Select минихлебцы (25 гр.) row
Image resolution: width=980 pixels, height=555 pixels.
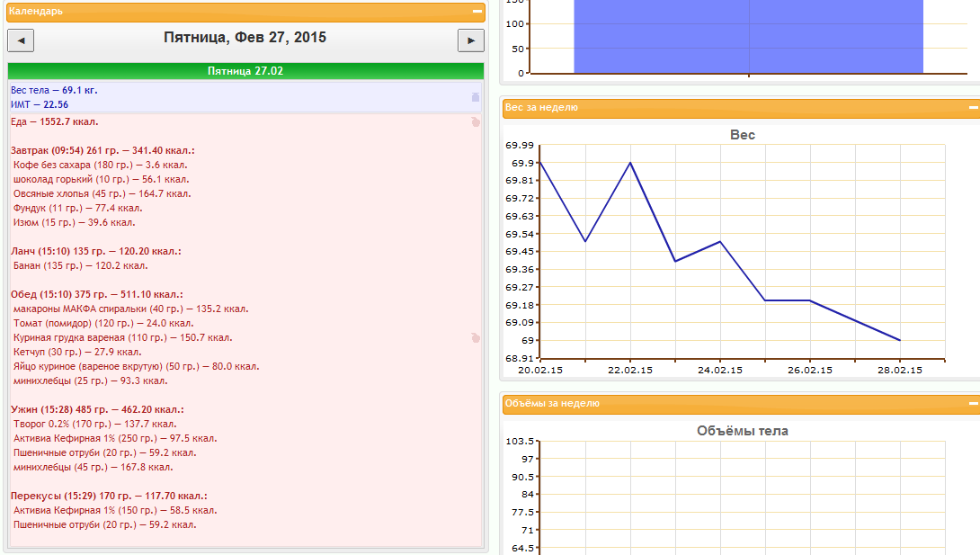[90, 380]
